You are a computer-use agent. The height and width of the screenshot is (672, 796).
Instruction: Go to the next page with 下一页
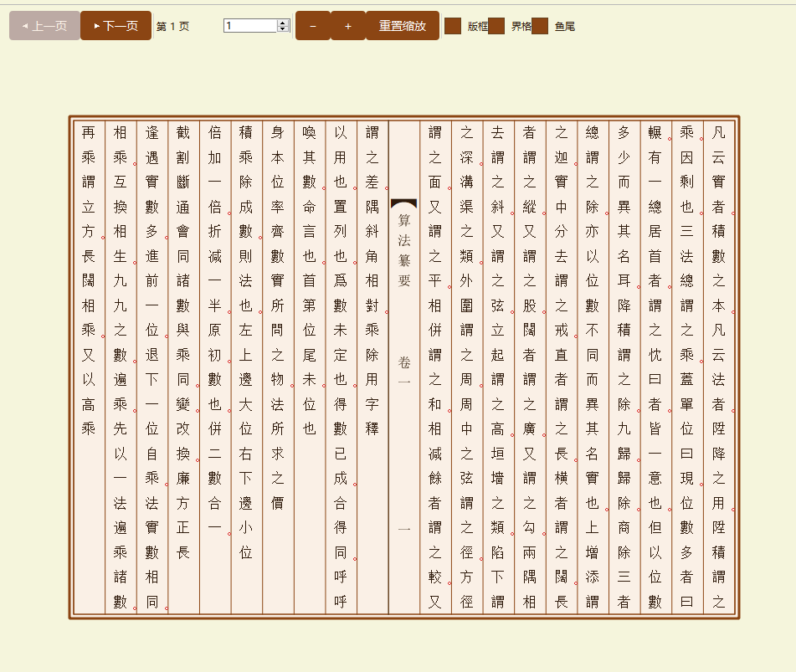(x=116, y=25)
